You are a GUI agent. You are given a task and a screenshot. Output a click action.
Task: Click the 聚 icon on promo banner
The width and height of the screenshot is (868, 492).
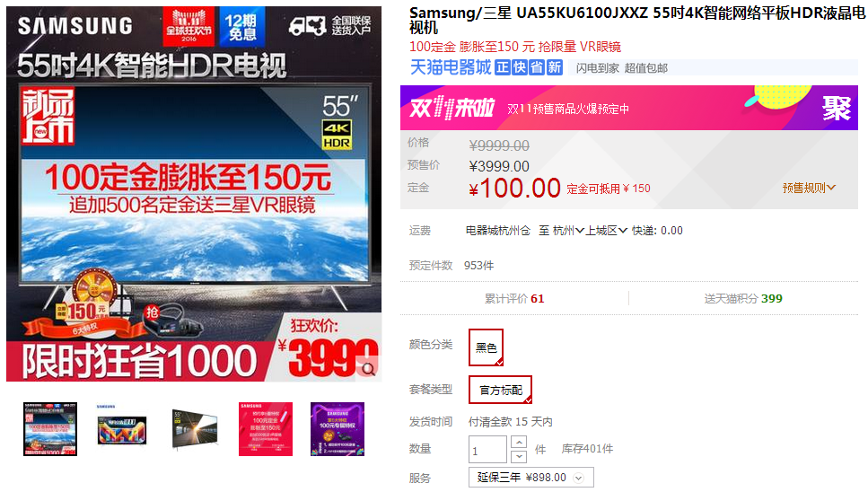pyautogui.click(x=836, y=109)
